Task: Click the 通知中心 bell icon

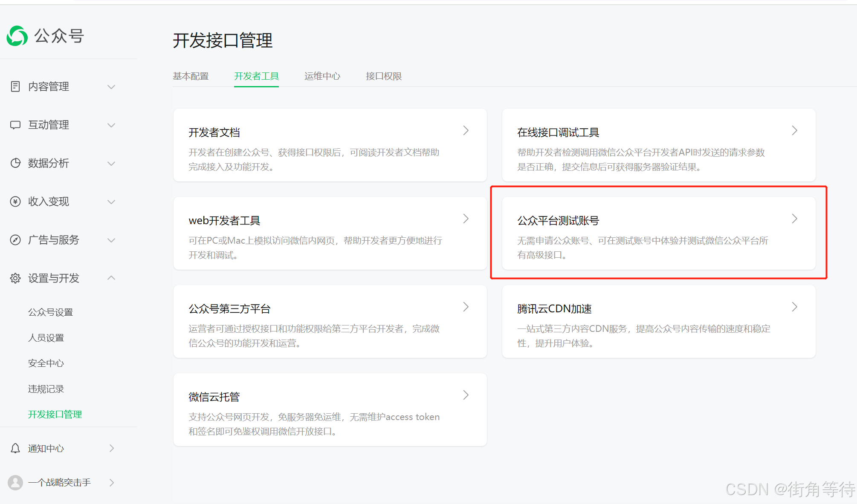Action: [x=15, y=448]
